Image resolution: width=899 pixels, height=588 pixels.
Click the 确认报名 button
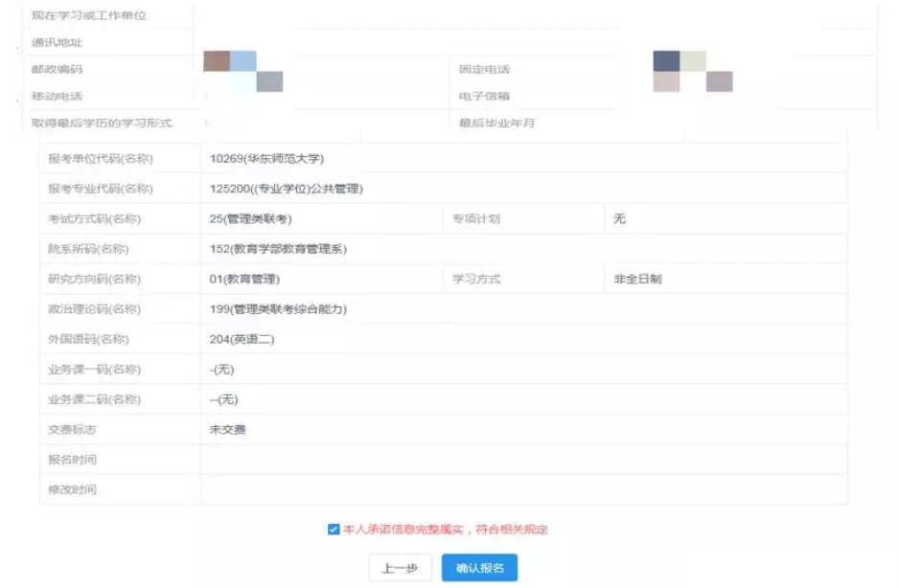pyautogui.click(x=479, y=568)
